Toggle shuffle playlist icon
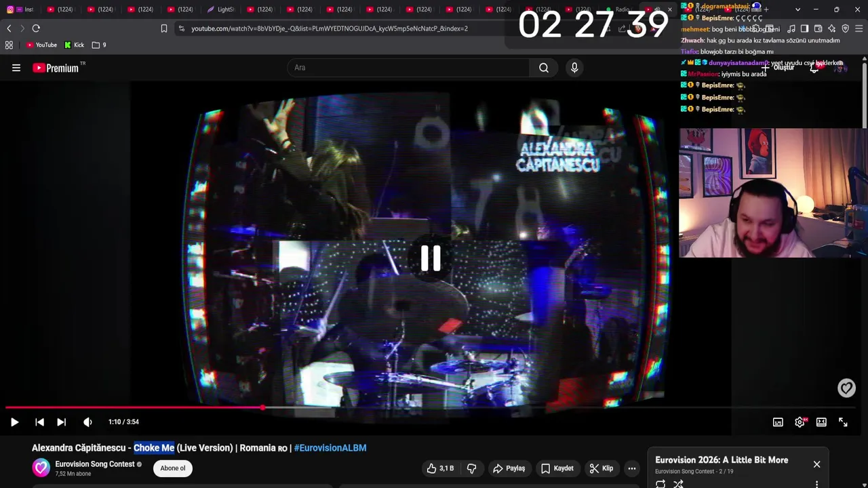Screen dimensions: 868x488 coord(678,484)
